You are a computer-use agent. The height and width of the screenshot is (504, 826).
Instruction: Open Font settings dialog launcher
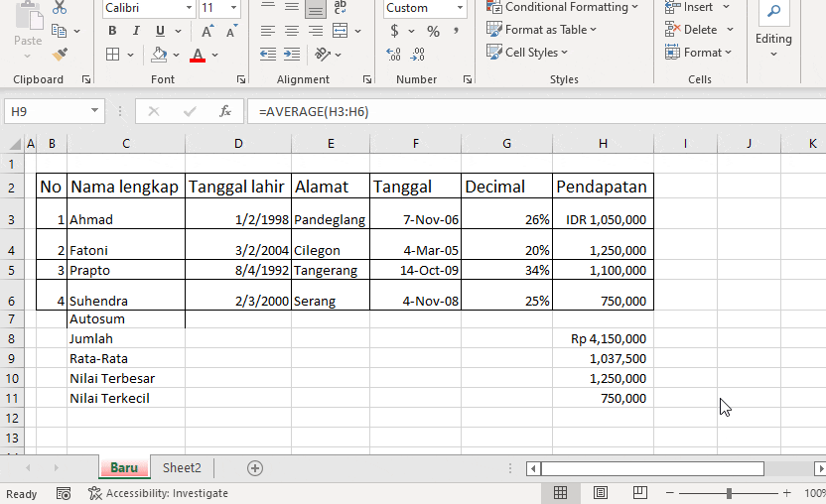(240, 79)
